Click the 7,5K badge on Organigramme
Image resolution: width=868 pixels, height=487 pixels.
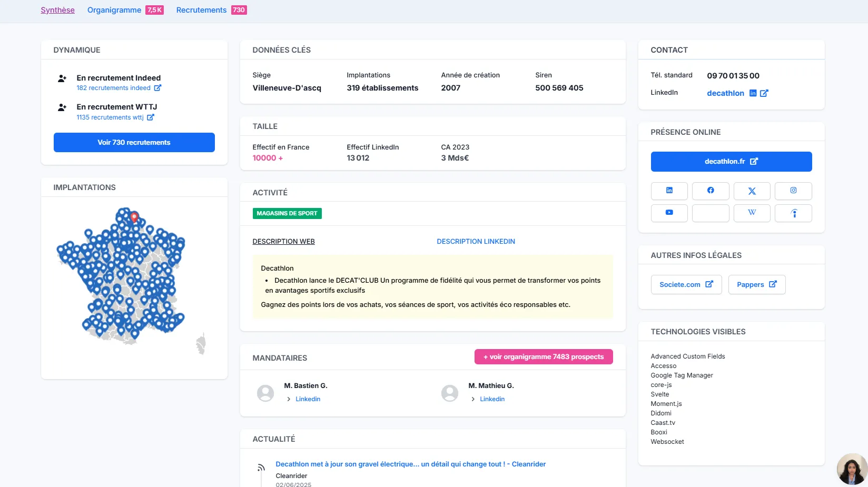point(154,10)
